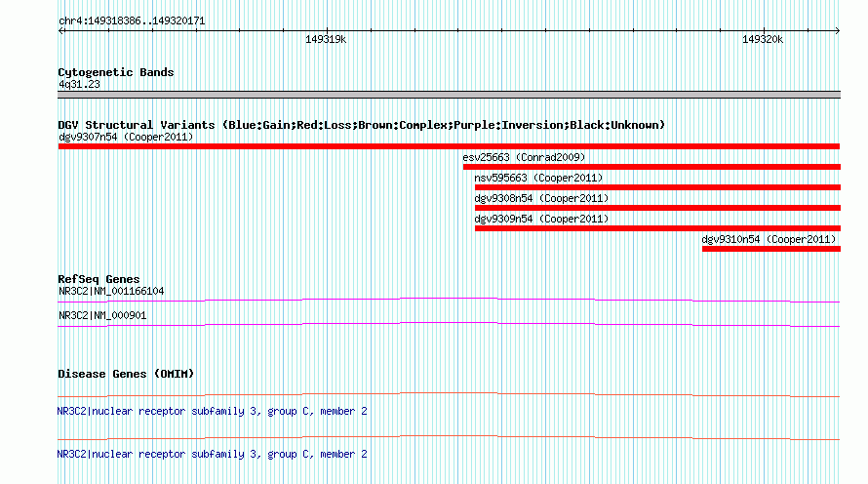Viewport: 868px width, 484px height.
Task: Select the NM_000901 magenta gene line
Action: (449, 325)
